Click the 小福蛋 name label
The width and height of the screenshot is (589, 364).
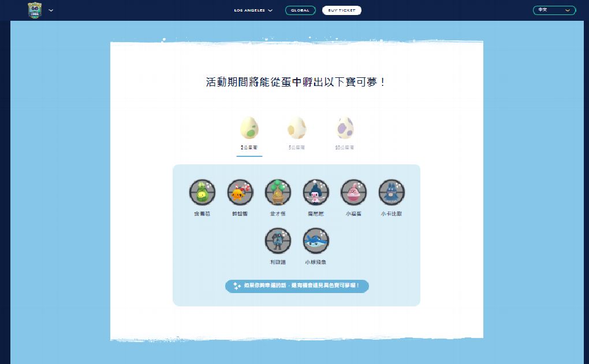click(353, 213)
